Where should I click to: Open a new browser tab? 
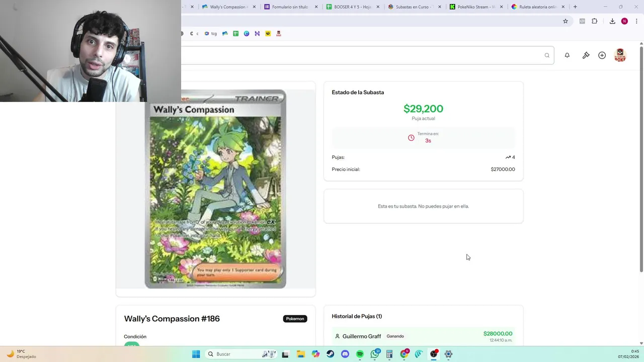575,7
